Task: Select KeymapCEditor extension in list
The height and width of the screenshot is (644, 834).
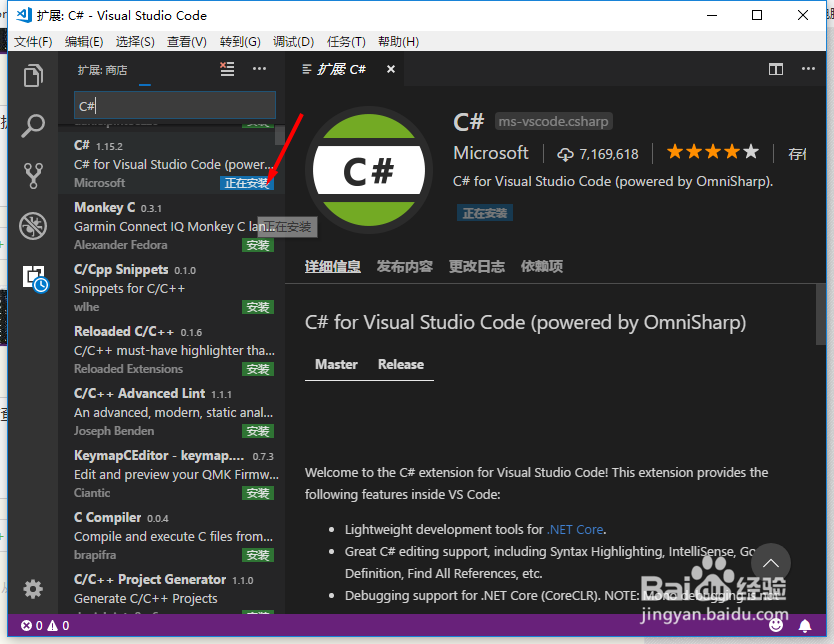Action: pyautogui.click(x=171, y=473)
